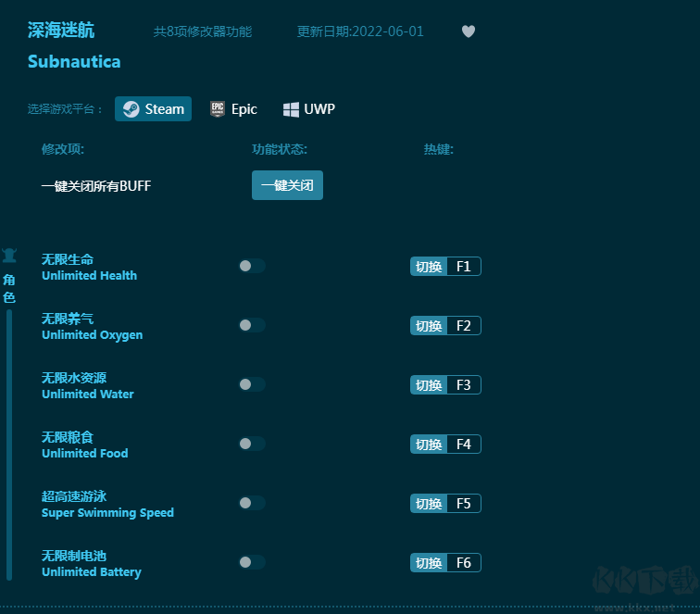This screenshot has height=614, width=700.
Task: Click the Unlimited Food label text
Action: coord(85,453)
